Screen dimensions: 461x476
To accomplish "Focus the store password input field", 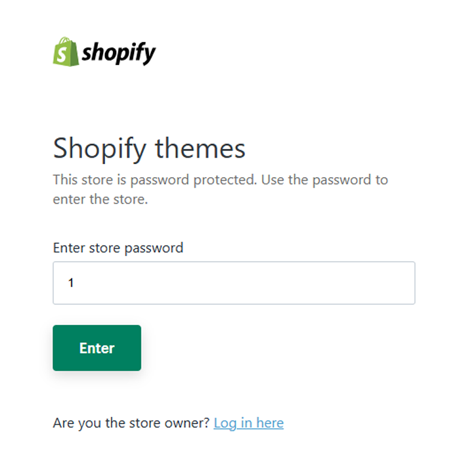I will 234,283.
